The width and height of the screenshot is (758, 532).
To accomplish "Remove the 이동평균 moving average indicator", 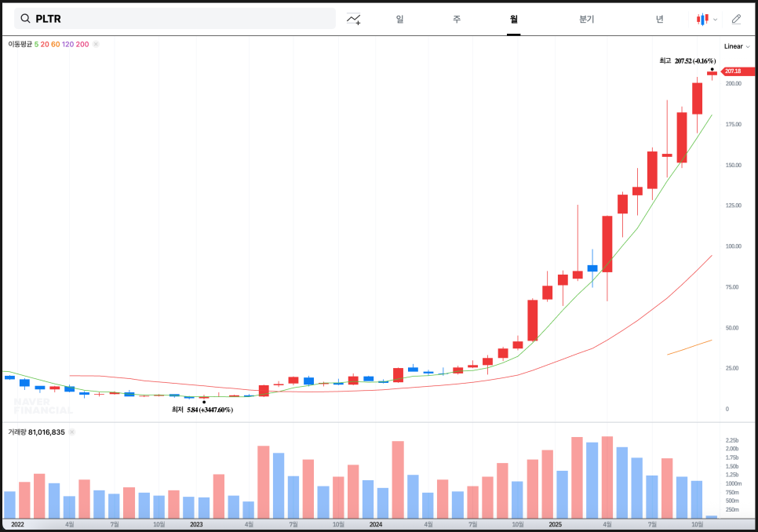I will click(x=96, y=44).
